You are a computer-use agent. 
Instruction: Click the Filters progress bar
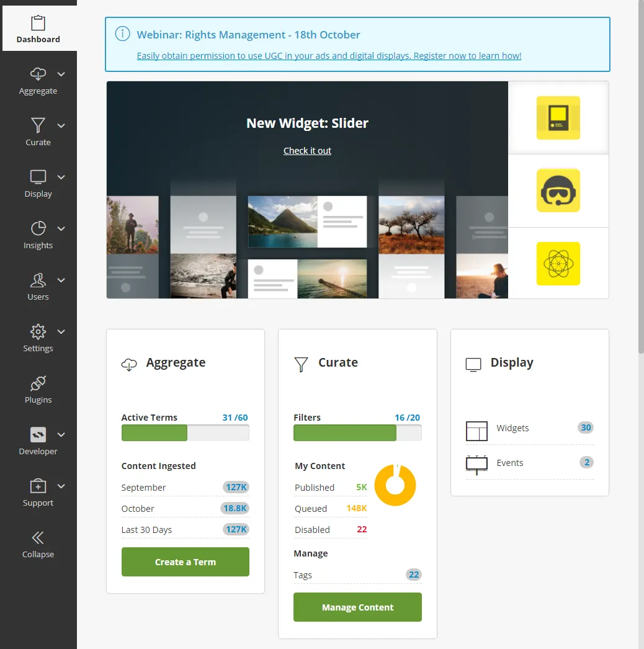click(357, 433)
